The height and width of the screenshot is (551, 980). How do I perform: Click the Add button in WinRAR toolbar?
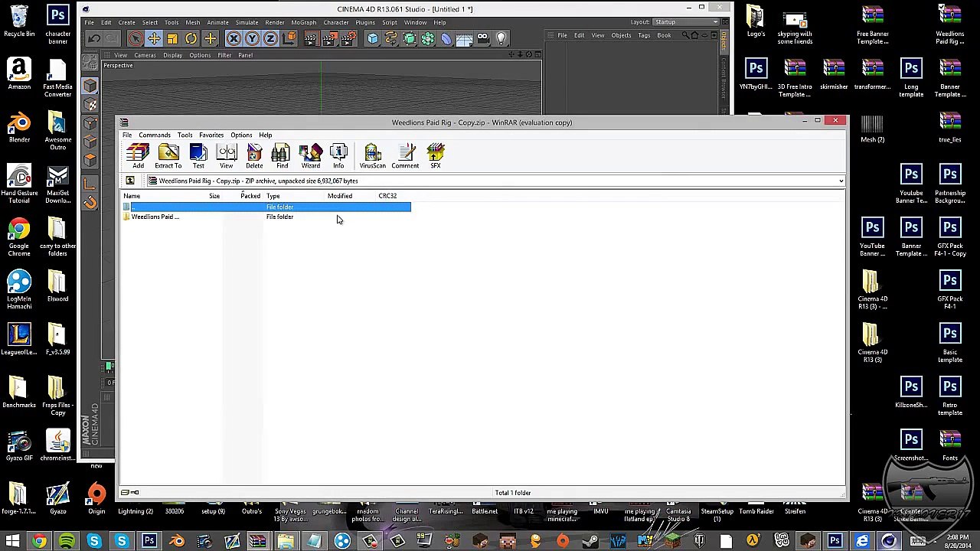point(138,155)
